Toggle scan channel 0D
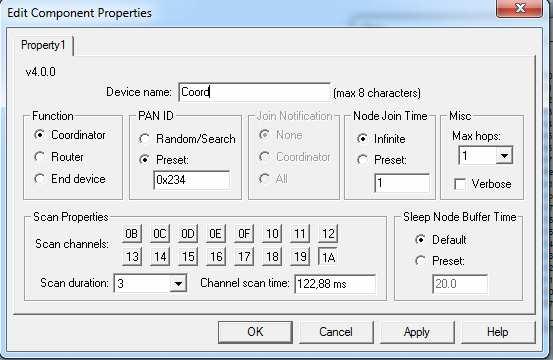Screen dimensions: 553x360 pos(188,233)
